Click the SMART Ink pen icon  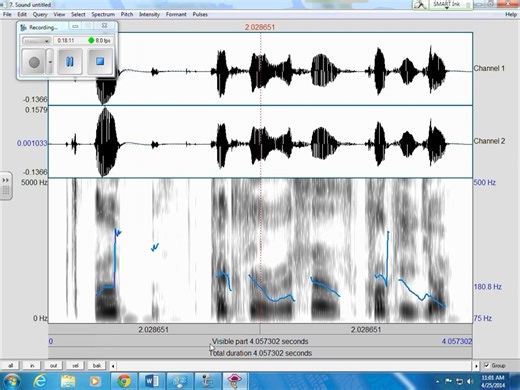pyautogui.click(x=420, y=5)
